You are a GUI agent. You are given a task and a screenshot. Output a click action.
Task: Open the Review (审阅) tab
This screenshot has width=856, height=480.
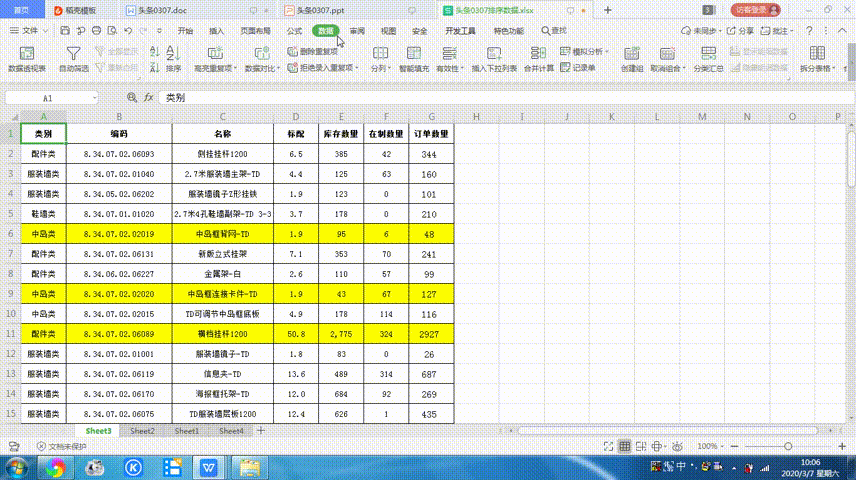357,31
